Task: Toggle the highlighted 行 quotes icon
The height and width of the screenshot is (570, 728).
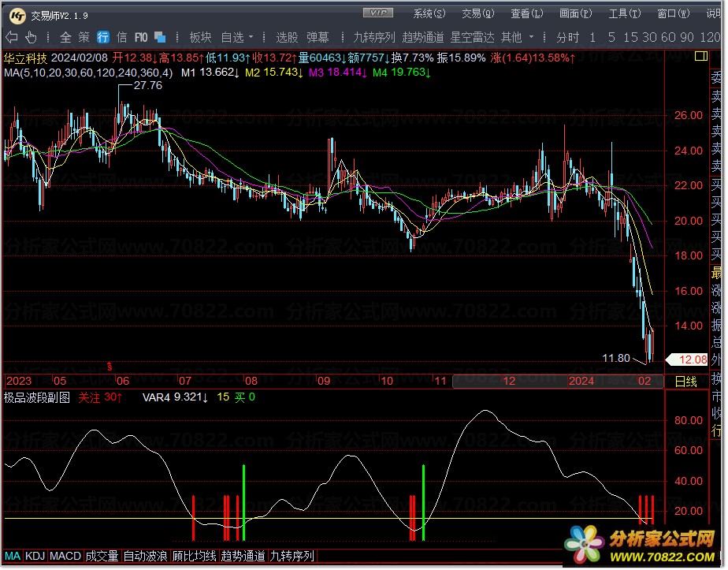Action: (x=103, y=37)
